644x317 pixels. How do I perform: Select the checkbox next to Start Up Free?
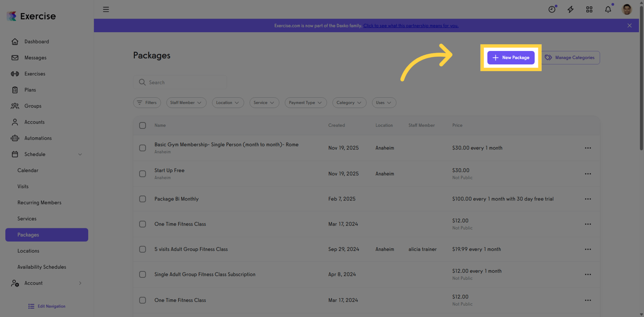pos(142,174)
